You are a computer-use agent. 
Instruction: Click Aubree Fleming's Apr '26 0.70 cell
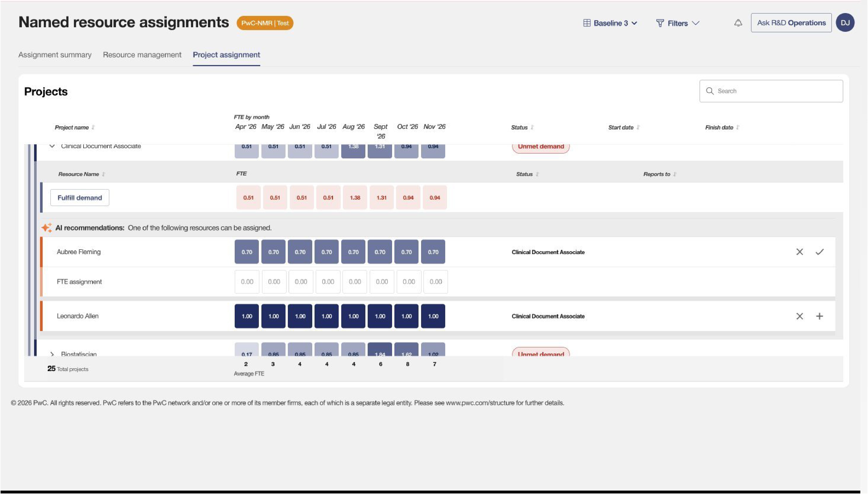coord(247,252)
